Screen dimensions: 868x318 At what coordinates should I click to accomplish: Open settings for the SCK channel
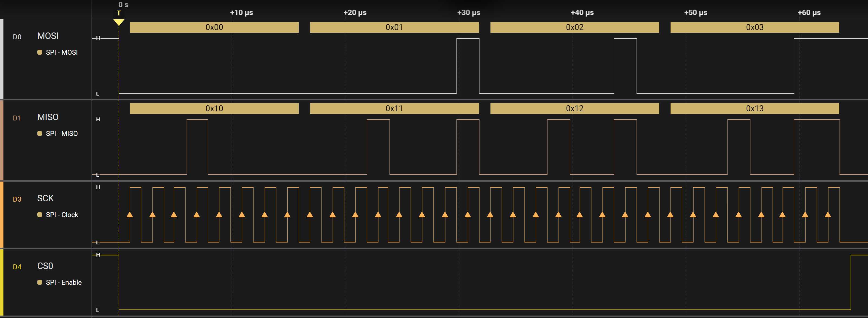[45, 198]
